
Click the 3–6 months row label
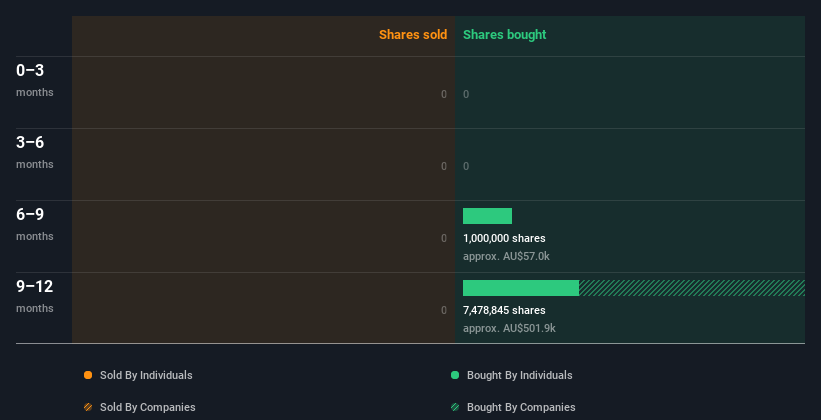(35, 152)
